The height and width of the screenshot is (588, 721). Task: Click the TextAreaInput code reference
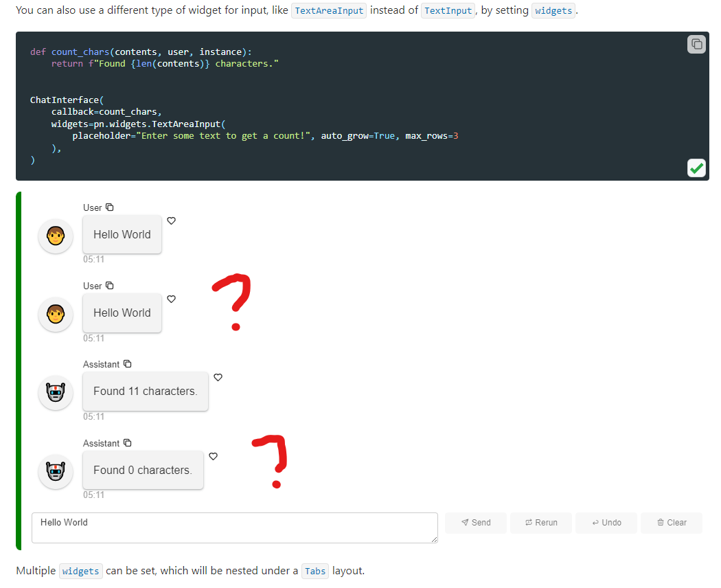(x=328, y=10)
